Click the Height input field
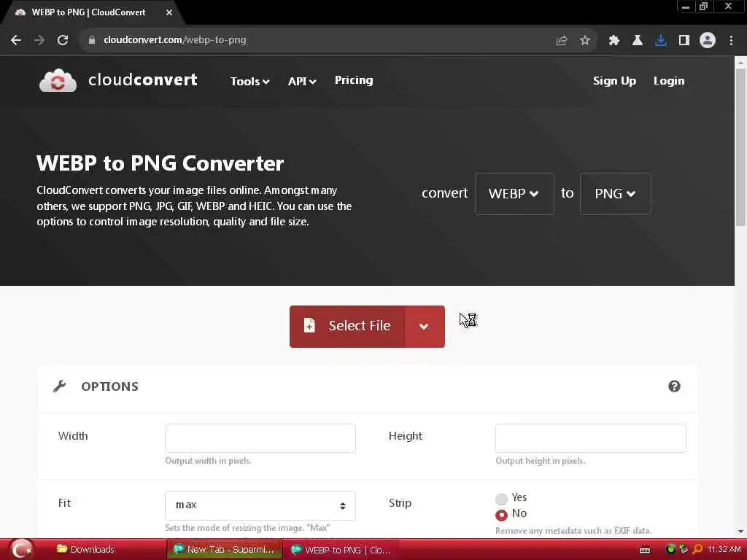The image size is (747, 560). (x=591, y=438)
